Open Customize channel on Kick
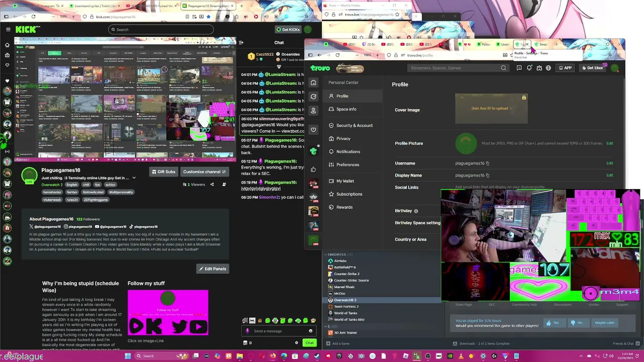 coord(204,172)
